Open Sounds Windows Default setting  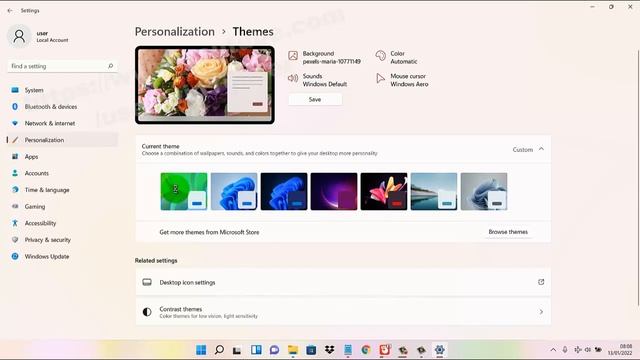318,80
